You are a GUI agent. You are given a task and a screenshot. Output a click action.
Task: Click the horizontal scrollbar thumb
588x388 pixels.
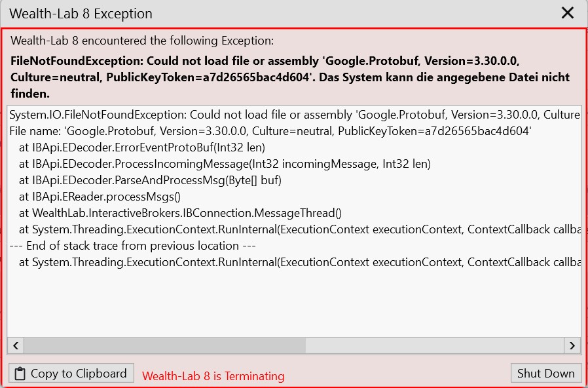pos(164,345)
